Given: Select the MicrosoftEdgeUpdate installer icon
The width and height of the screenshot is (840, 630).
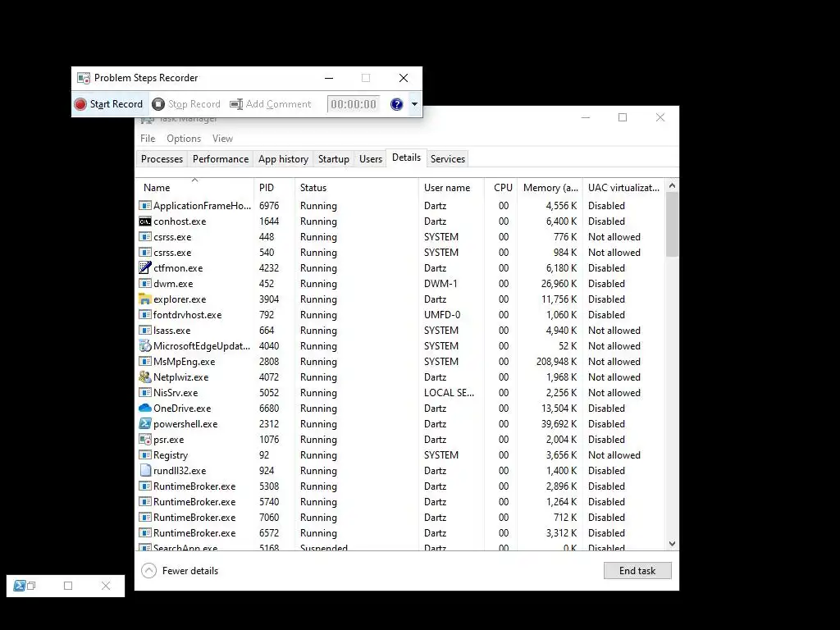Looking at the screenshot, I should 144,346.
